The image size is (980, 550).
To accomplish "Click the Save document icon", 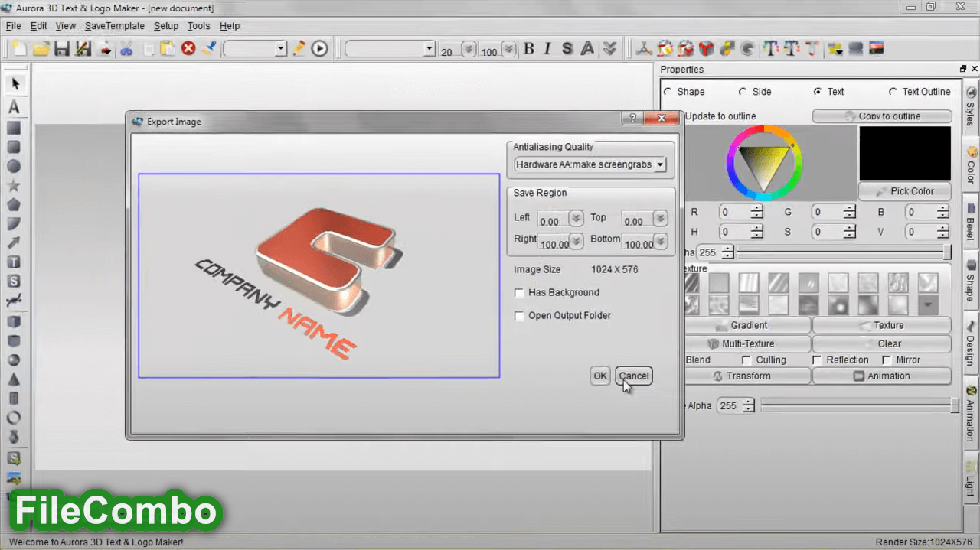I will coord(61,48).
